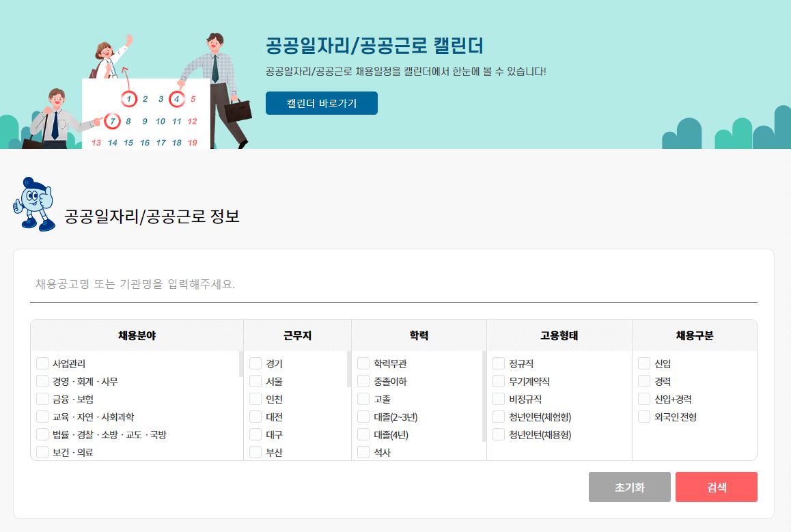Enable the 학력무관 education checkbox

coord(363,363)
